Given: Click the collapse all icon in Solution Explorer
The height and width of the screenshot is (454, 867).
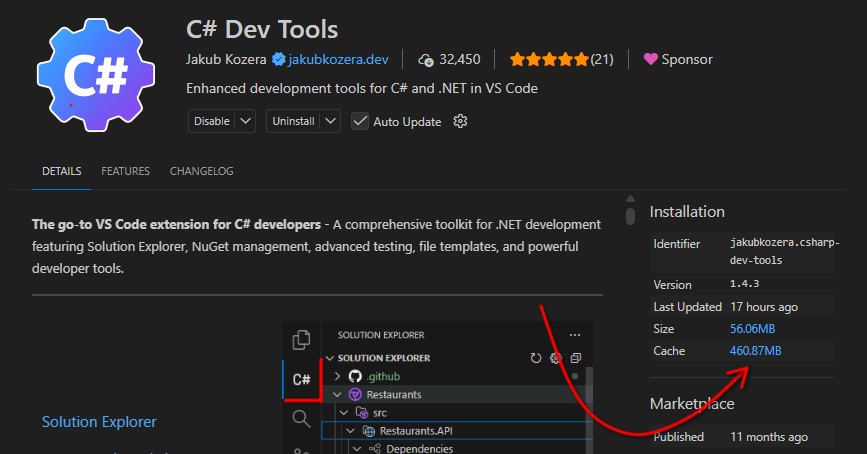Looking at the screenshot, I should coord(576,358).
